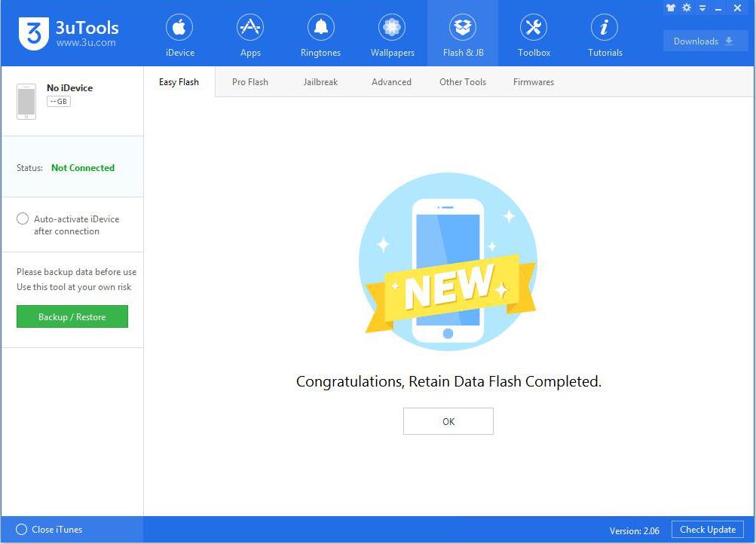756x544 pixels.
Task: Open the iDevice section
Action: pos(179,33)
